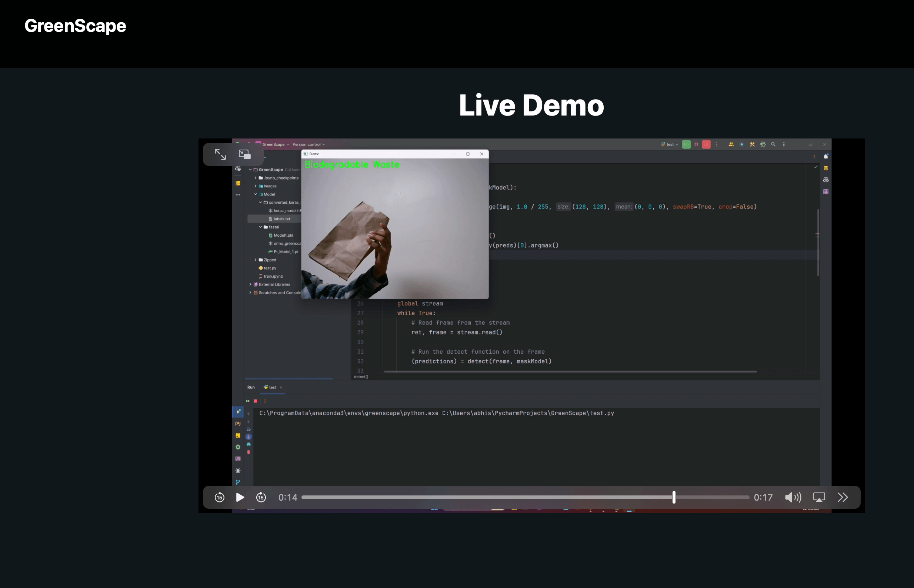The width and height of the screenshot is (914, 588).
Task: Open the Git branch tool window
Action: point(238,482)
